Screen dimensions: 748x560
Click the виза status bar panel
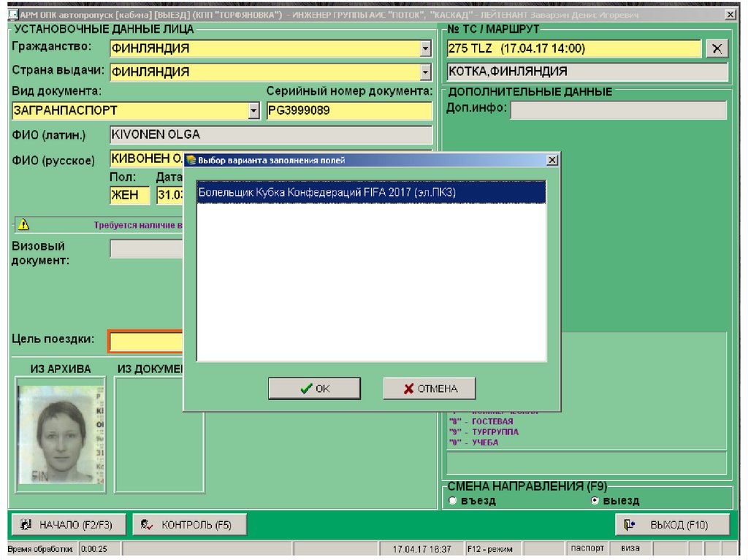(x=630, y=548)
